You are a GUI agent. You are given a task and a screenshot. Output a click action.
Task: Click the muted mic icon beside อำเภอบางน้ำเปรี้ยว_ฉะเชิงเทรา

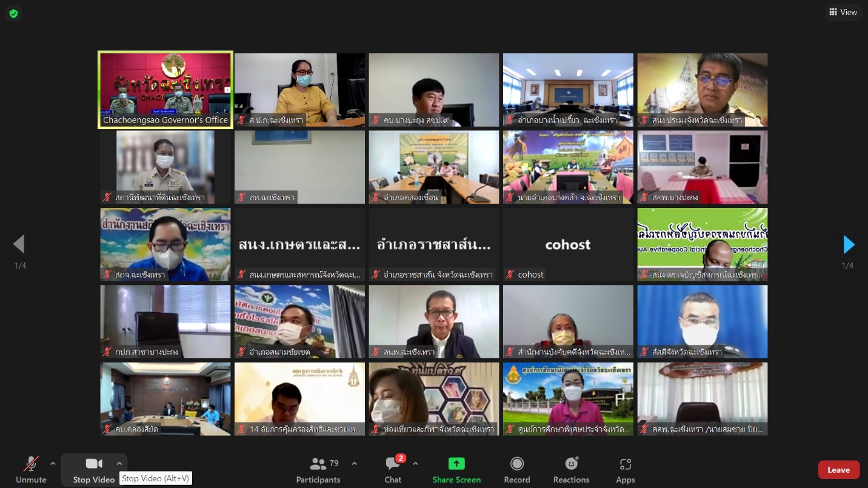(x=510, y=120)
